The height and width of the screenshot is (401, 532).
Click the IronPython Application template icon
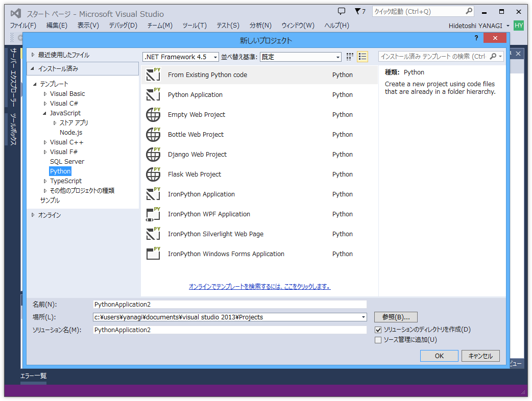coord(153,194)
